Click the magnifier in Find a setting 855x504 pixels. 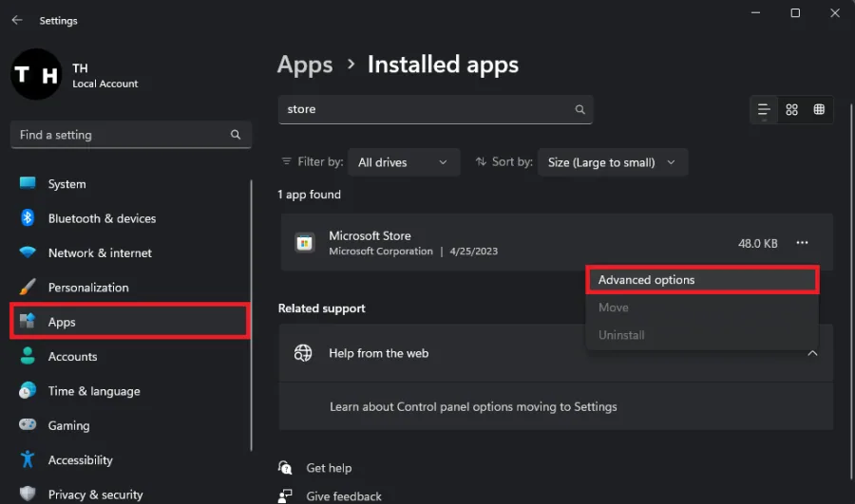[x=236, y=135]
